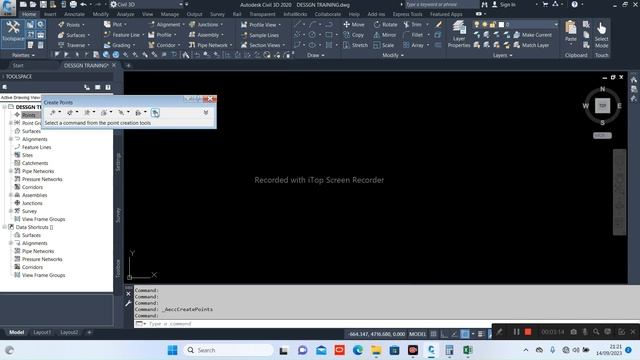Toggle the highlighted object snap status button
The image size is (640, 360).
pos(465,334)
